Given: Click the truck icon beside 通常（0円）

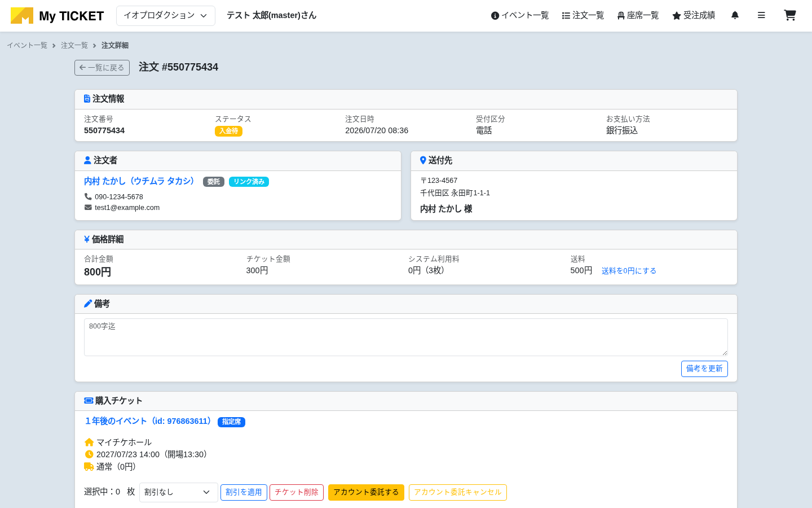Looking at the screenshot, I should coord(89,467).
